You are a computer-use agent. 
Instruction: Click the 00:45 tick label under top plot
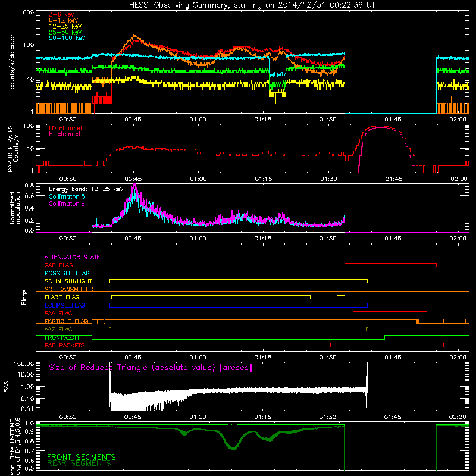pyautogui.click(x=133, y=120)
